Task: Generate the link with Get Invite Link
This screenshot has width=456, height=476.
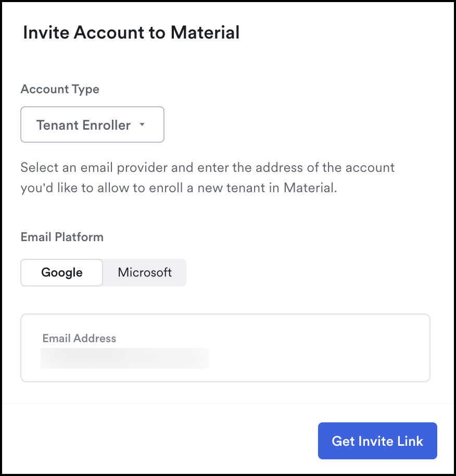Action: (x=377, y=441)
